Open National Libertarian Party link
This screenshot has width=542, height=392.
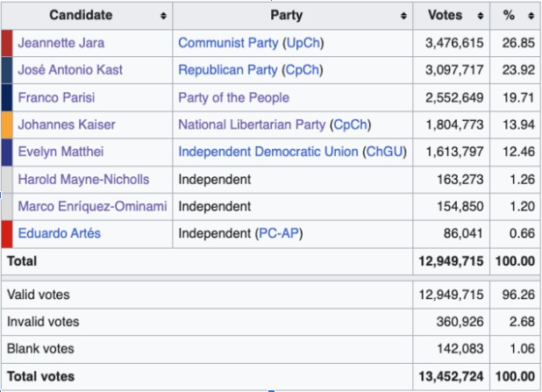[251, 125]
